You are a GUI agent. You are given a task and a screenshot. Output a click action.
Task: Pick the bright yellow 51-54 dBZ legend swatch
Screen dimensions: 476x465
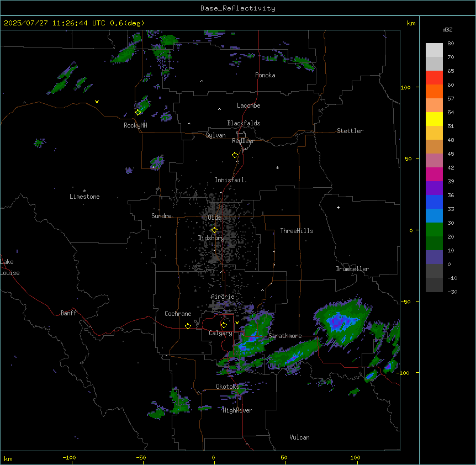[434, 119]
